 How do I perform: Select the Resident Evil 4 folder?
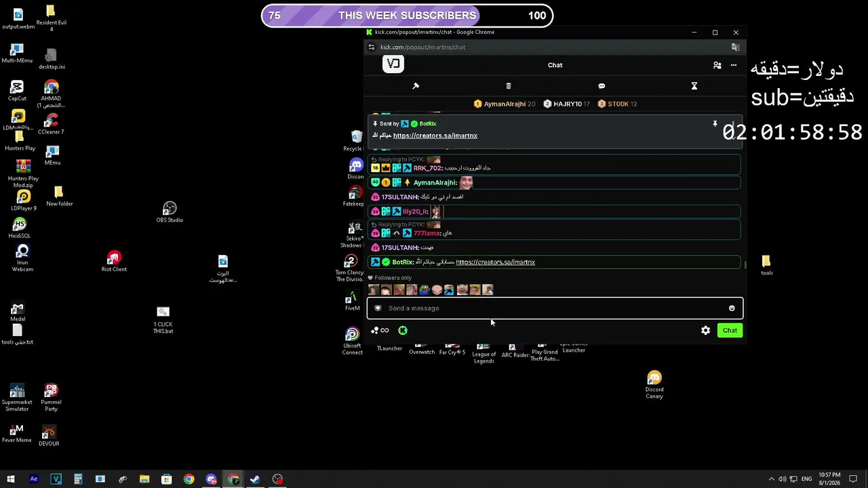click(52, 18)
